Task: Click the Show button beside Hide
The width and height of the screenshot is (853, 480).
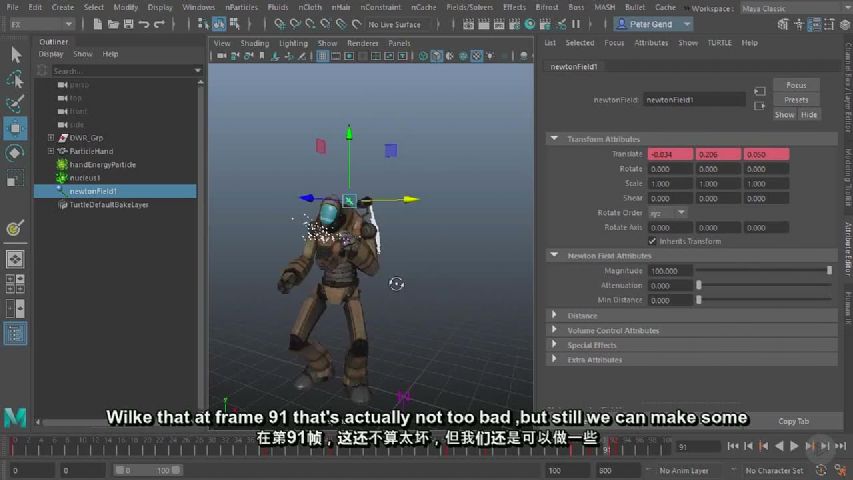Action: [784, 115]
